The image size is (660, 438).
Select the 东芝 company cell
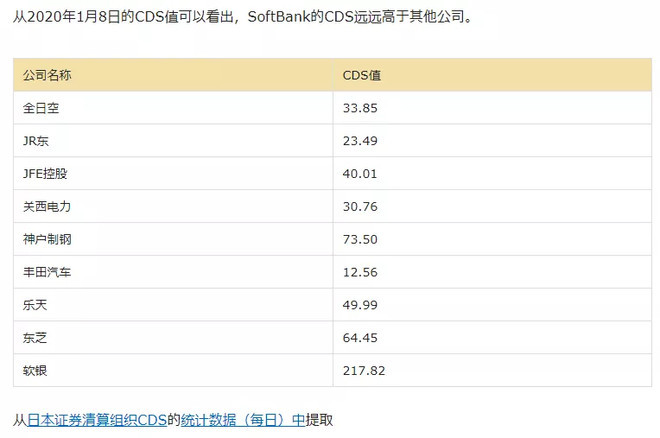pyautogui.click(x=35, y=338)
